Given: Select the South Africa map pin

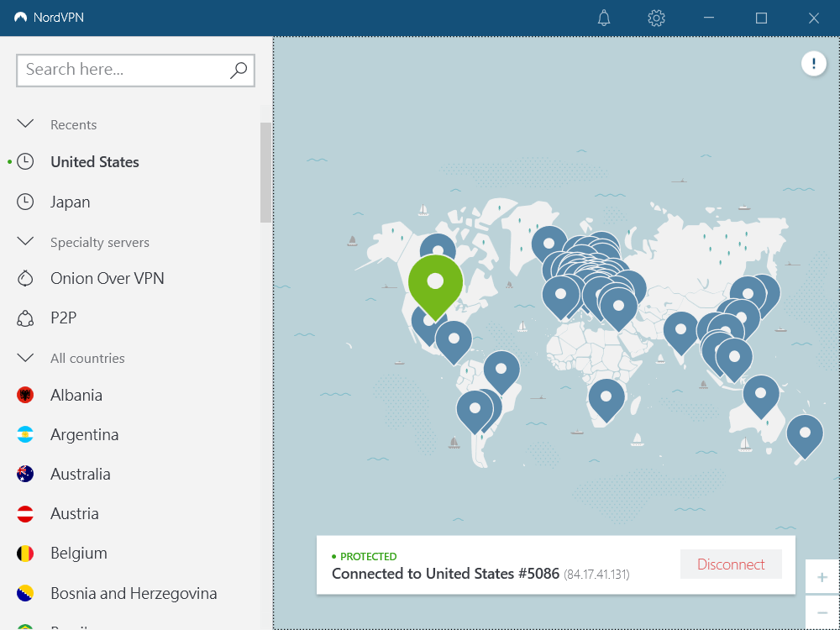Looking at the screenshot, I should [x=606, y=400].
